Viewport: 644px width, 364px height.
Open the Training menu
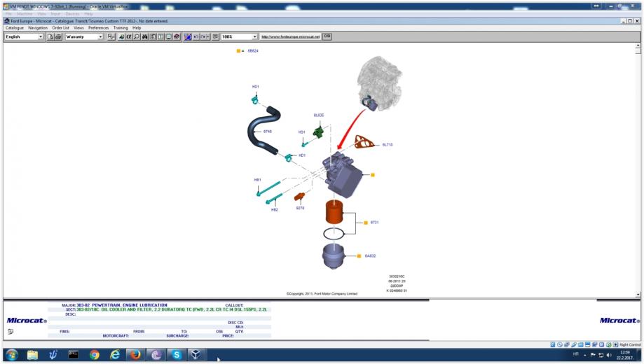click(121, 28)
